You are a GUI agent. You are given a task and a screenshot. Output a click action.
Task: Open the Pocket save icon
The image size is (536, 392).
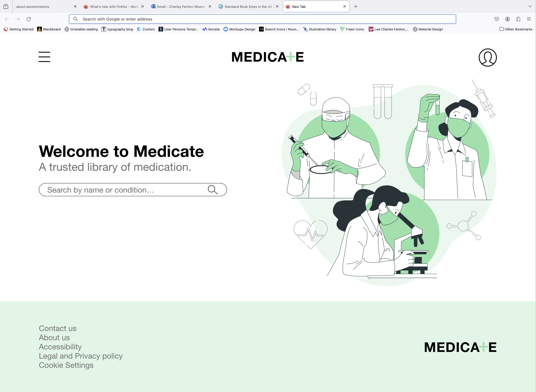[496, 19]
